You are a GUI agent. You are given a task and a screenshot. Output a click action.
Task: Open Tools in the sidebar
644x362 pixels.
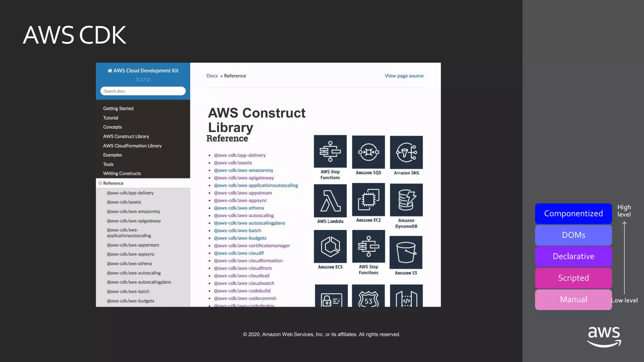[108, 164]
